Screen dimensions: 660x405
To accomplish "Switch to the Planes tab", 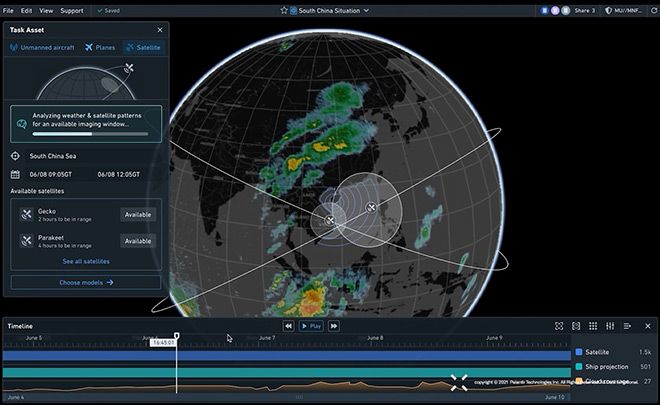I will 100,48.
